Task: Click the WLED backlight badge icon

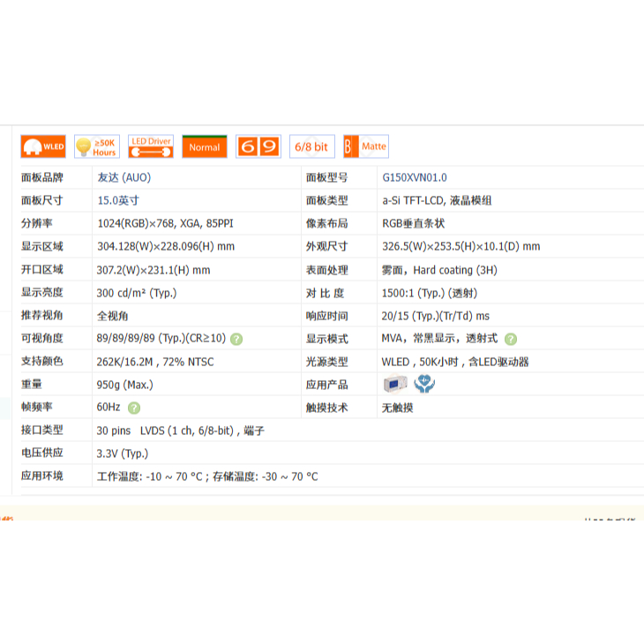Action: tap(43, 146)
